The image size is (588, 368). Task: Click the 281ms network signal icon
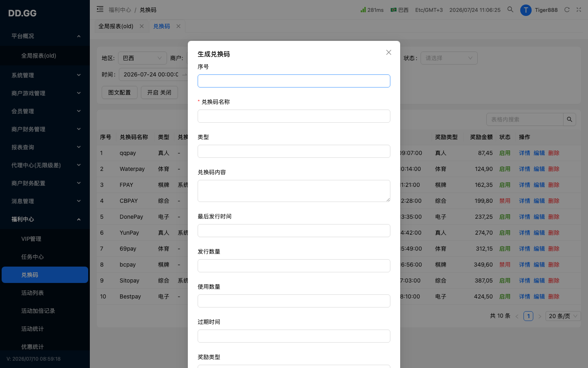click(363, 9)
